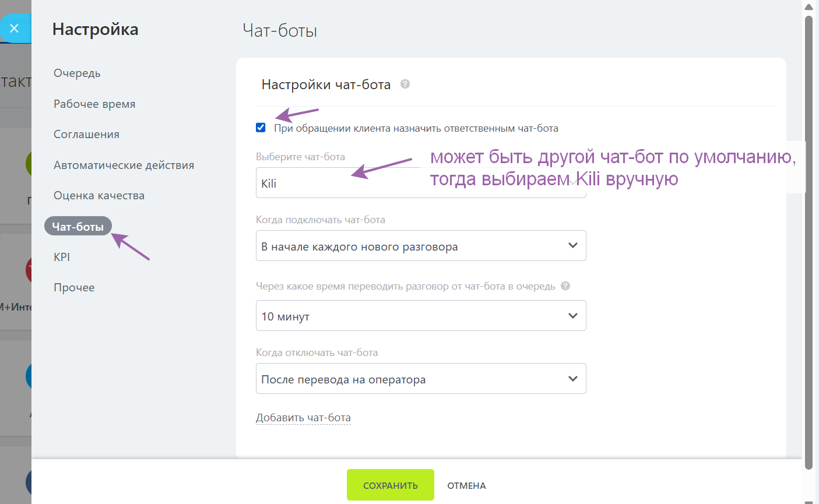Switch to Оценка качества section
The width and height of the screenshot is (819, 504).
click(99, 196)
